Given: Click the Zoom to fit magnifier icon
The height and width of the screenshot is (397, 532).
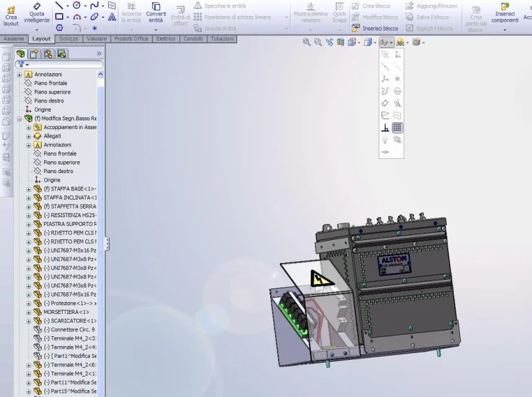Looking at the screenshot, I should (307, 42).
